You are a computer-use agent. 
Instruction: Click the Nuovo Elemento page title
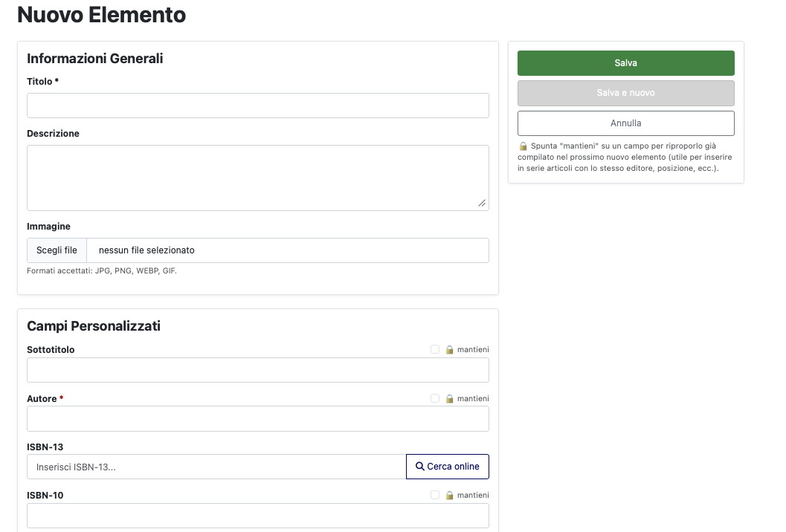(x=102, y=15)
